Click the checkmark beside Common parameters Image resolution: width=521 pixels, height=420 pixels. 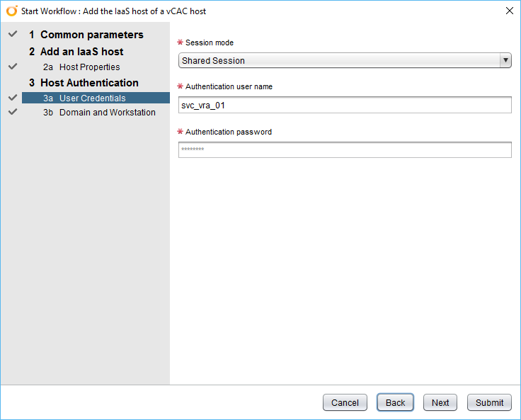click(x=12, y=35)
